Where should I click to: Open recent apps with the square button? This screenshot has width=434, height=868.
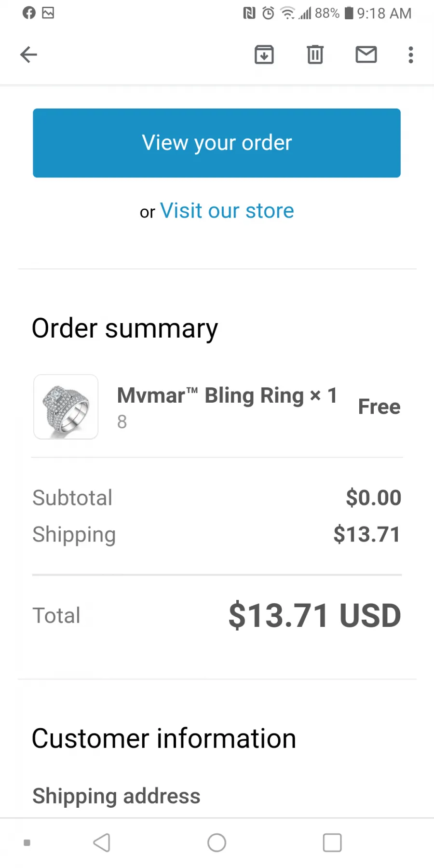(x=332, y=843)
